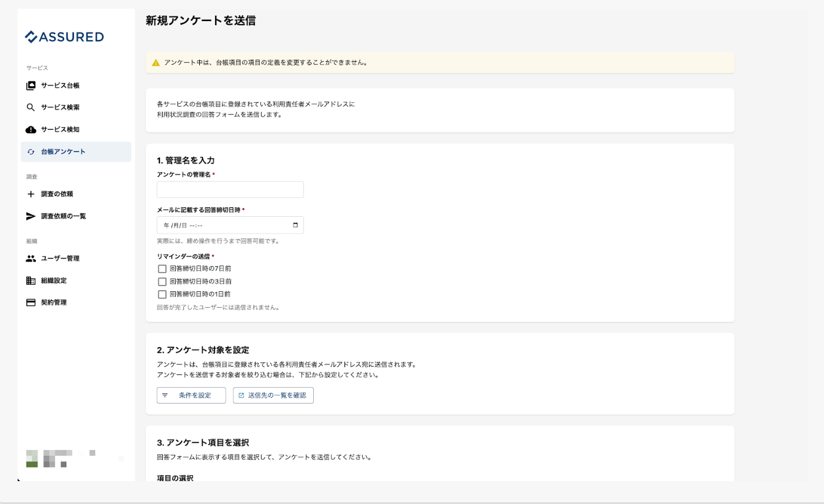Click the 回答締切日時 date-time field
Image resolution: width=824 pixels, height=504 pixels.
coord(230,225)
